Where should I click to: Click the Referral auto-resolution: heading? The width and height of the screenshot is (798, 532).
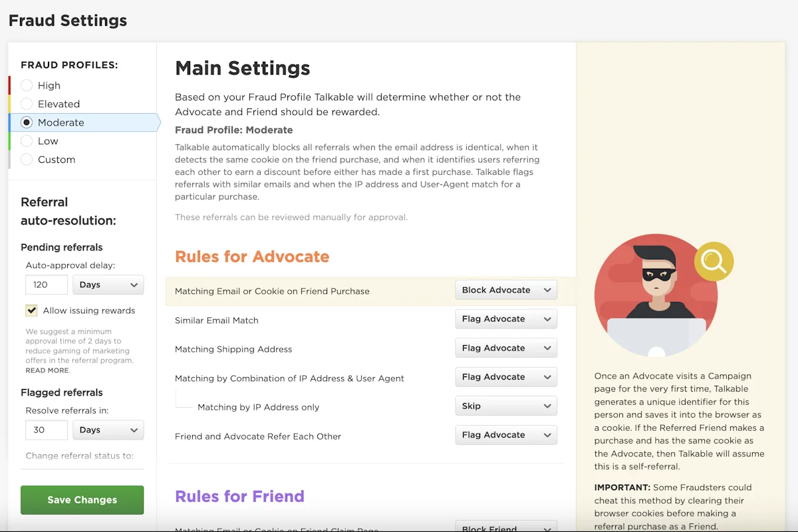tap(68, 211)
